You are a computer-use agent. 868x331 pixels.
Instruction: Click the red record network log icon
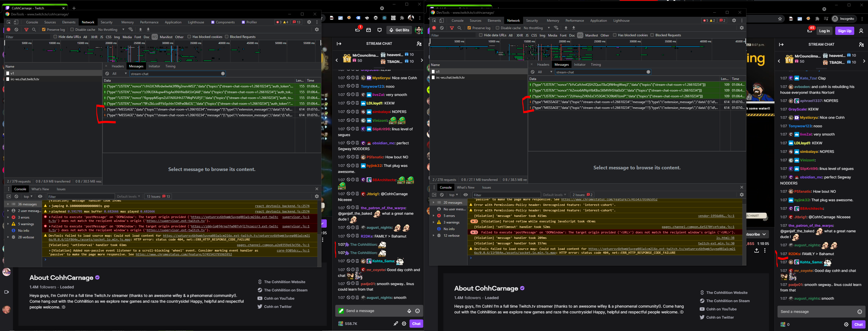click(9, 29)
